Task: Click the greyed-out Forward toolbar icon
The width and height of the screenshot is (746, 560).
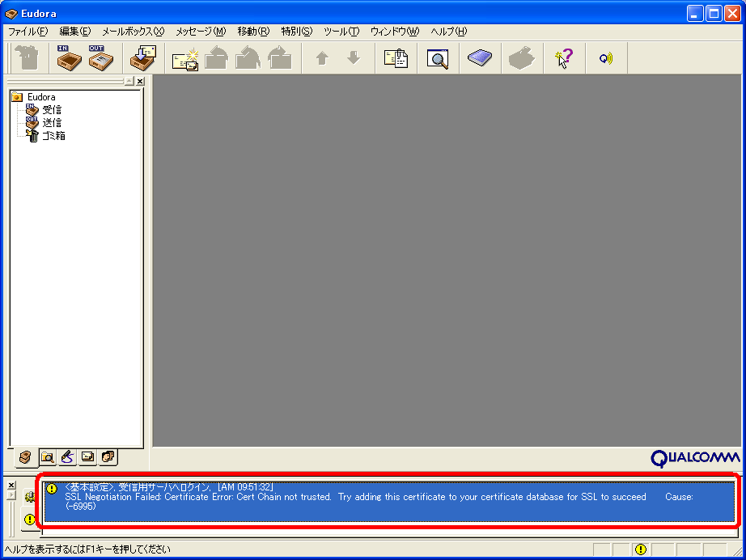Action: (280, 58)
